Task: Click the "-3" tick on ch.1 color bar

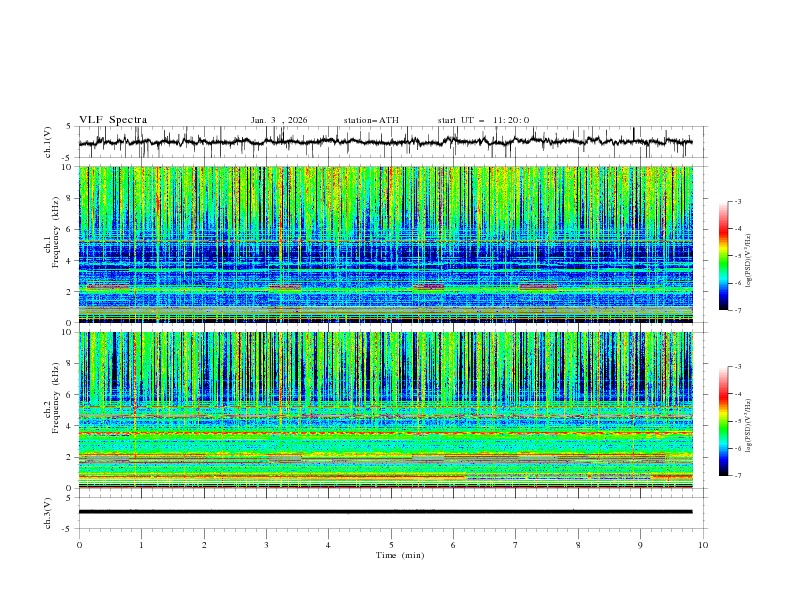Action: (737, 201)
